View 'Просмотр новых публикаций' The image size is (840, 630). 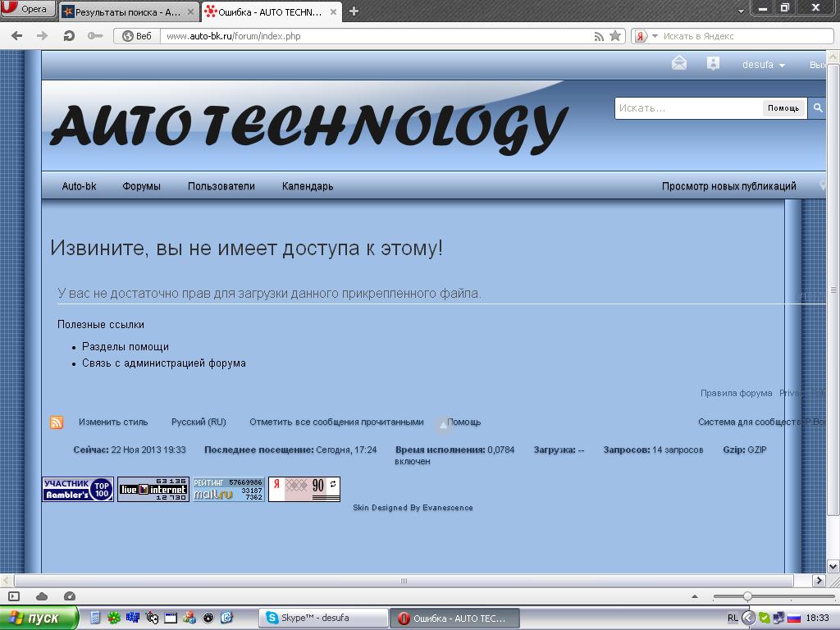tap(729, 186)
